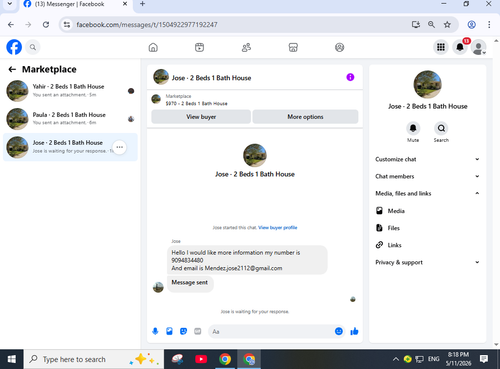Open the browser zoom magnifier icon
Viewport: 500px width, 369px height.
(431, 25)
